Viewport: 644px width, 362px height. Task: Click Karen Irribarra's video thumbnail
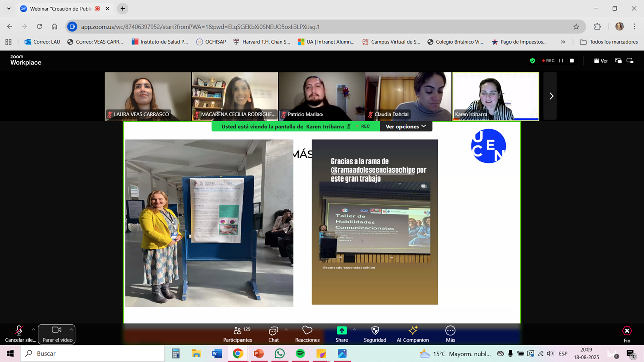[496, 96]
